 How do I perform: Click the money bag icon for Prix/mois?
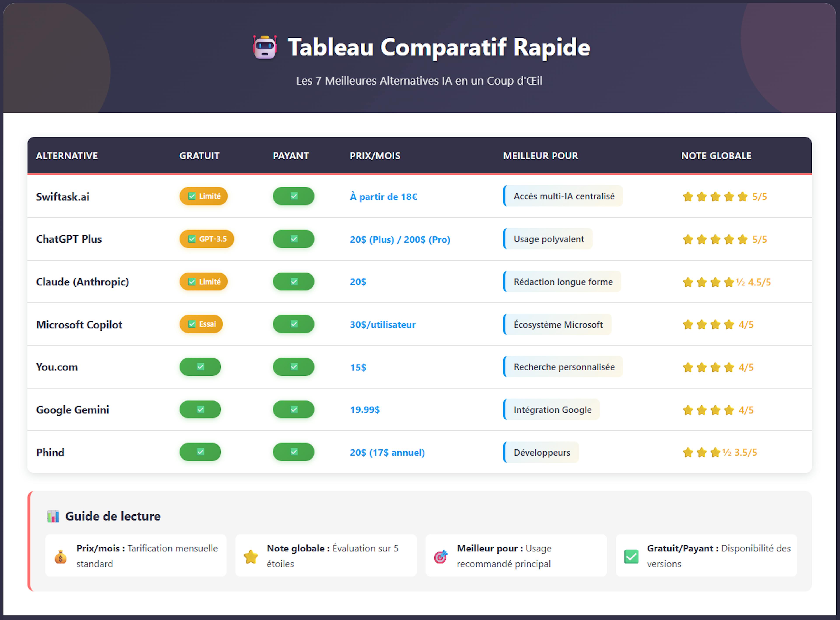60,557
